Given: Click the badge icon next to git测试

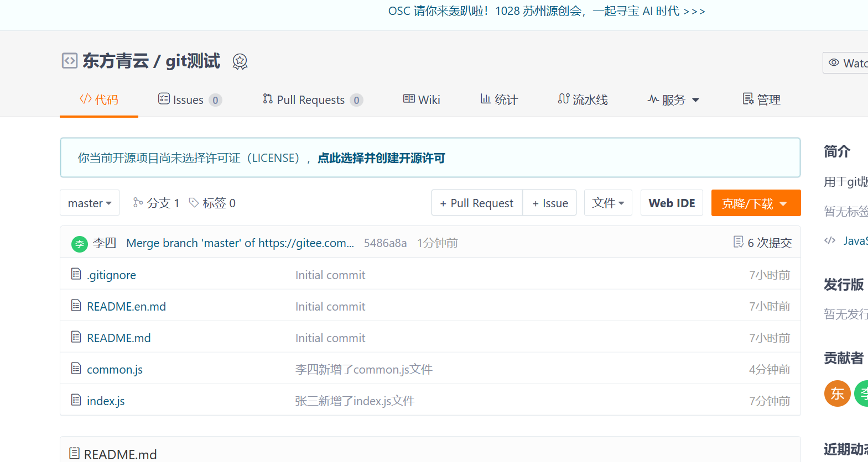Looking at the screenshot, I should (240, 61).
